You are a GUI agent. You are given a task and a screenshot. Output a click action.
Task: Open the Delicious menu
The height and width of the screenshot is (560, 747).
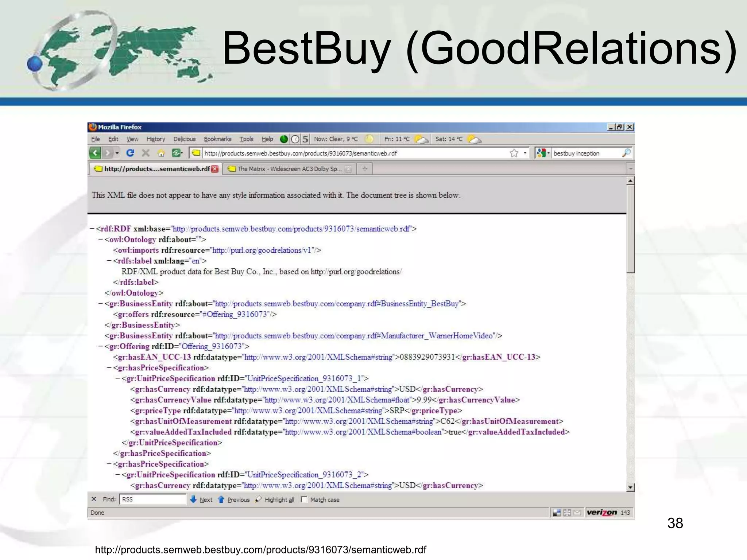[x=185, y=139]
